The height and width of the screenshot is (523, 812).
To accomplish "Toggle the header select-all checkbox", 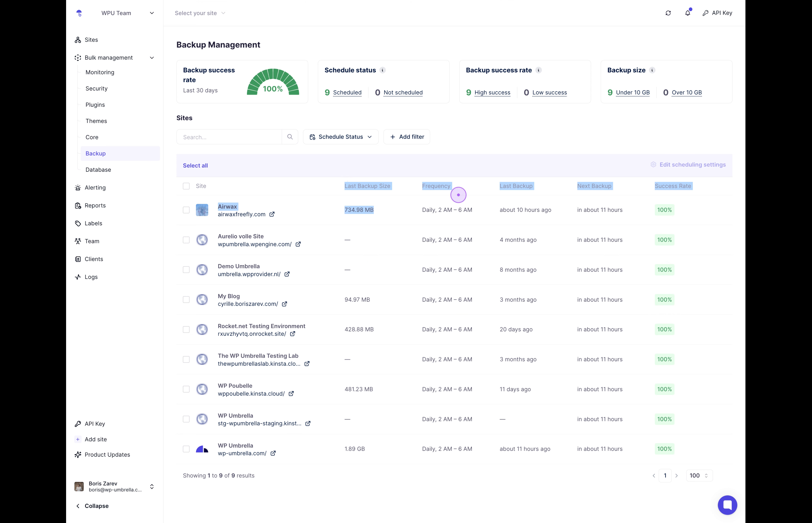I will (186, 186).
